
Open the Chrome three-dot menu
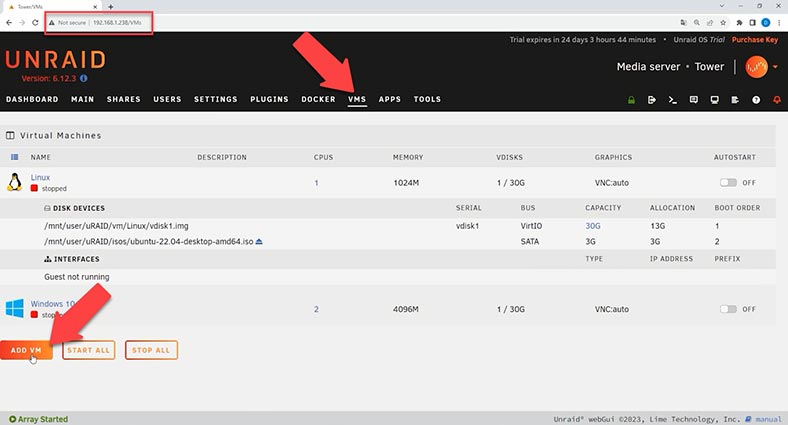coord(779,23)
